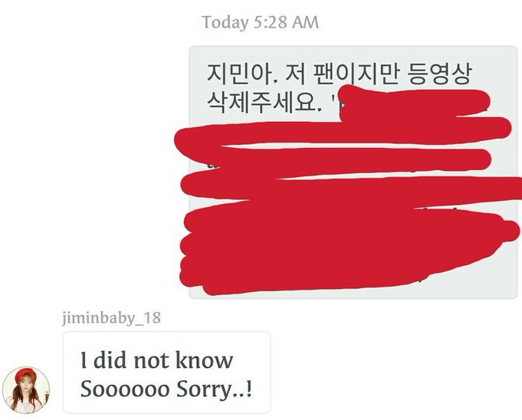This screenshot has height=420, width=522.
Task: Click the top red stroke beside "삭제주세요"
Action: pyautogui.click(x=413, y=103)
